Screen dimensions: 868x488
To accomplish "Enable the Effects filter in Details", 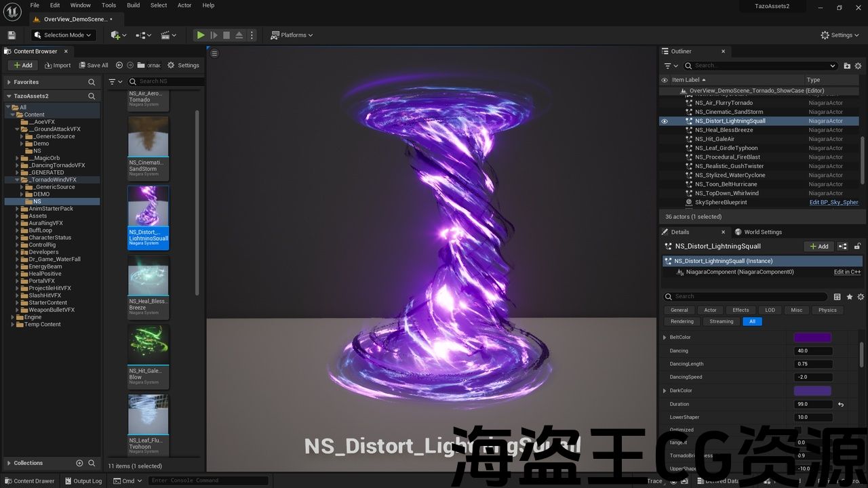I will pyautogui.click(x=741, y=310).
